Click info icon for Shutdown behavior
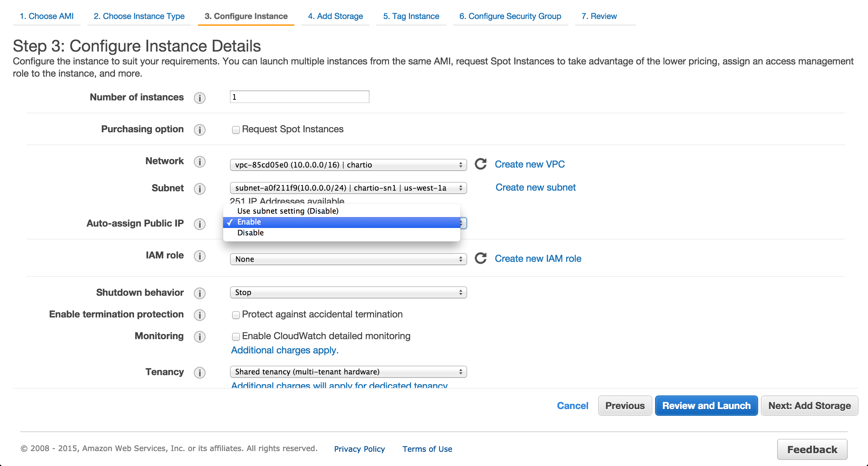 point(199,293)
